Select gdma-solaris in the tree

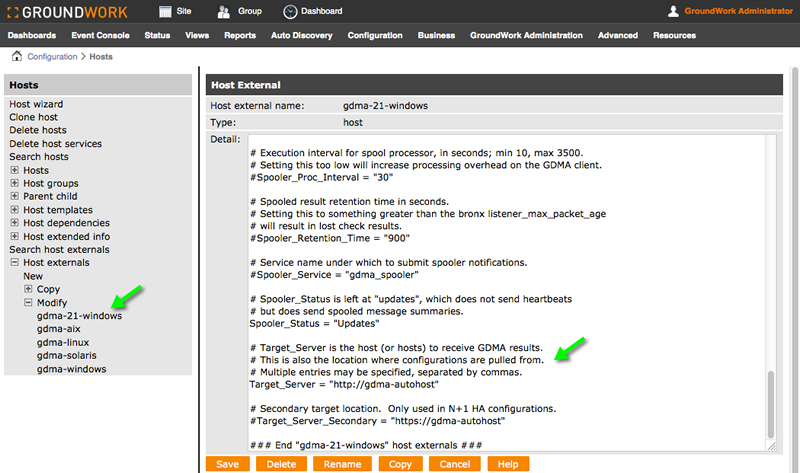point(66,355)
